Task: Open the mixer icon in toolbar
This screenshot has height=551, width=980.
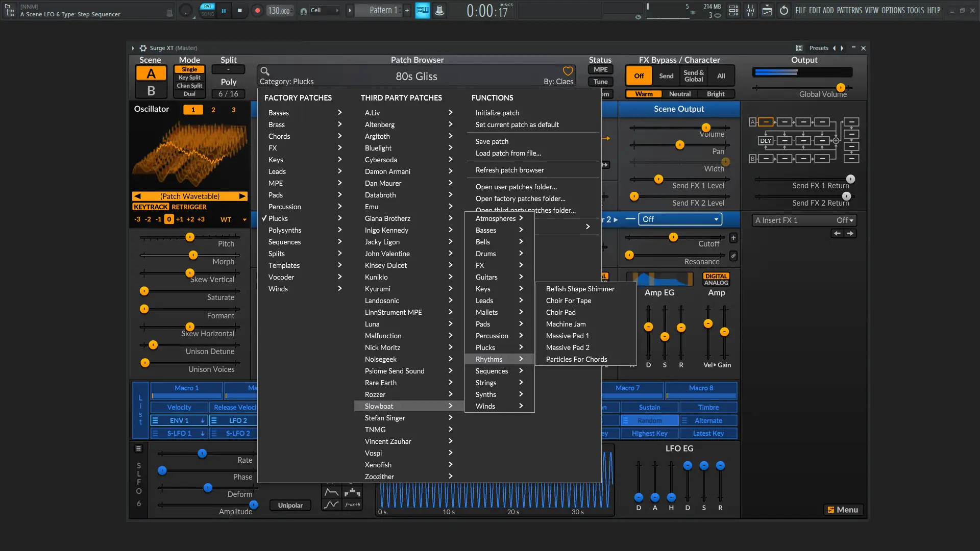Action: click(750, 10)
